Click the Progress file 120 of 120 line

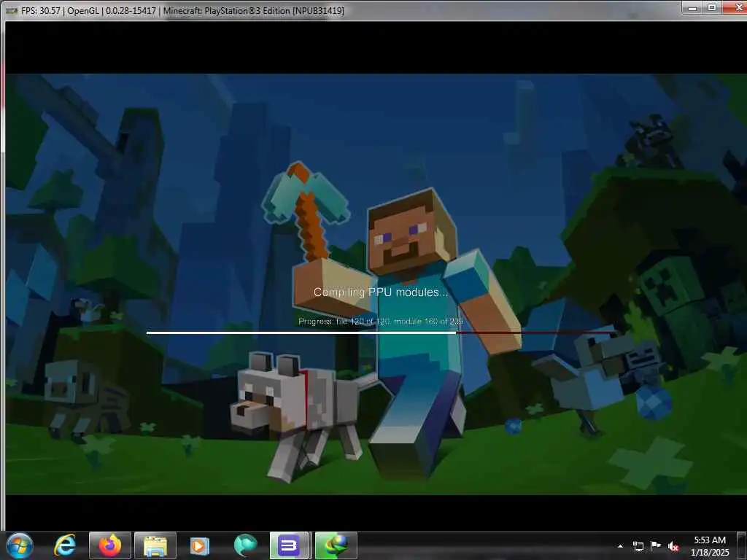click(x=381, y=322)
